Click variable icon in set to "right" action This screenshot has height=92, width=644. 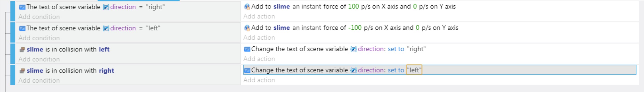click(247, 49)
